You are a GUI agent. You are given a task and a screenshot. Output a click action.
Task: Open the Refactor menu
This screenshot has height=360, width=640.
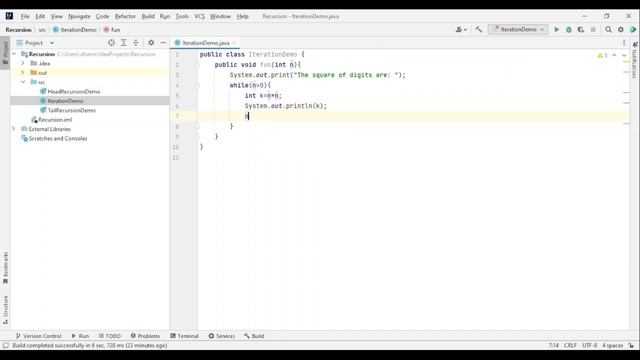point(125,16)
